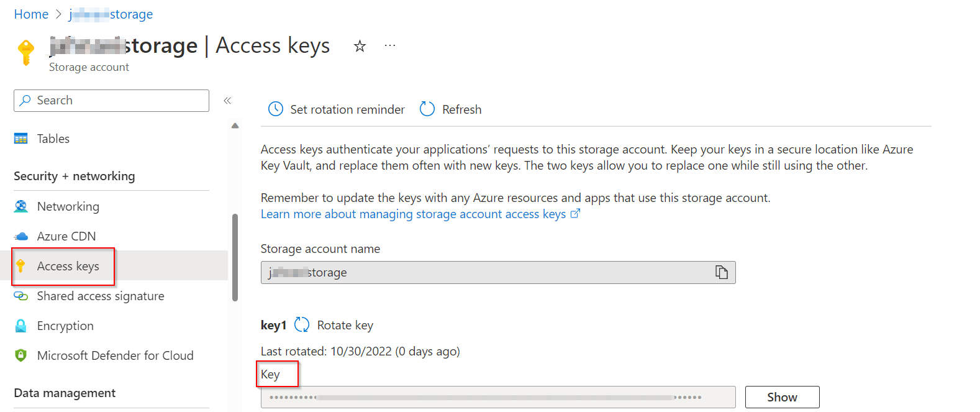
Task: Click the key1 rotate arrows icon
Action: point(302,324)
